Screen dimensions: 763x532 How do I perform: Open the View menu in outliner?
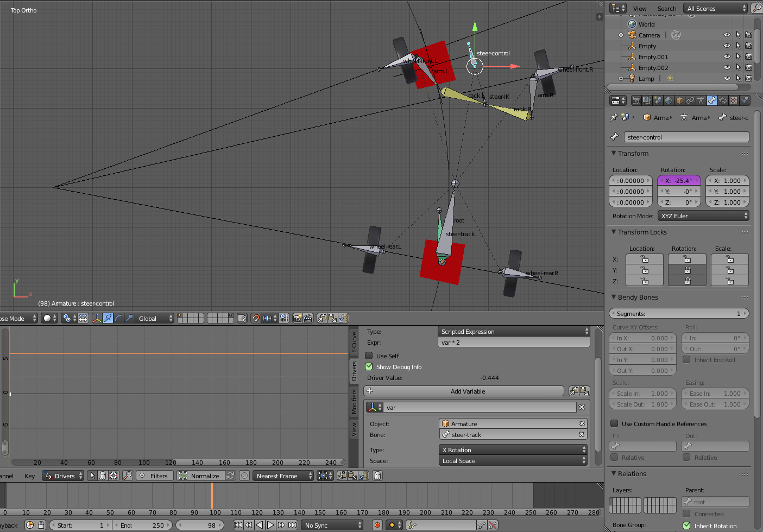[640, 9]
